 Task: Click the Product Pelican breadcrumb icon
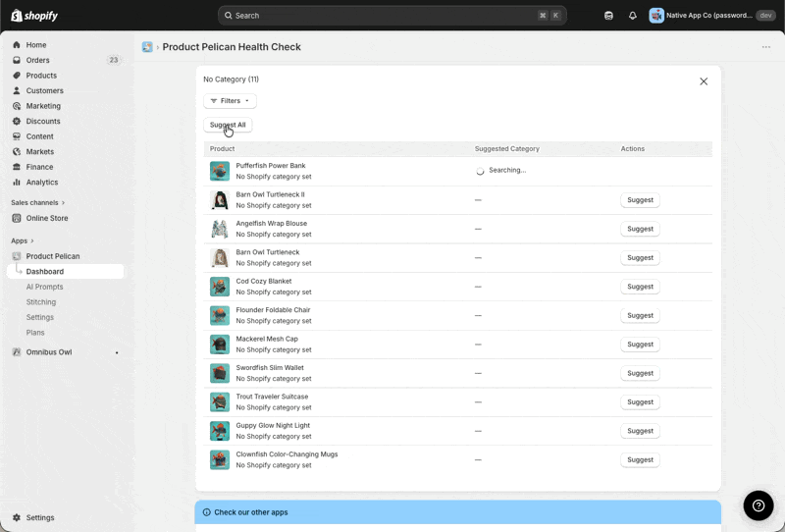click(147, 47)
